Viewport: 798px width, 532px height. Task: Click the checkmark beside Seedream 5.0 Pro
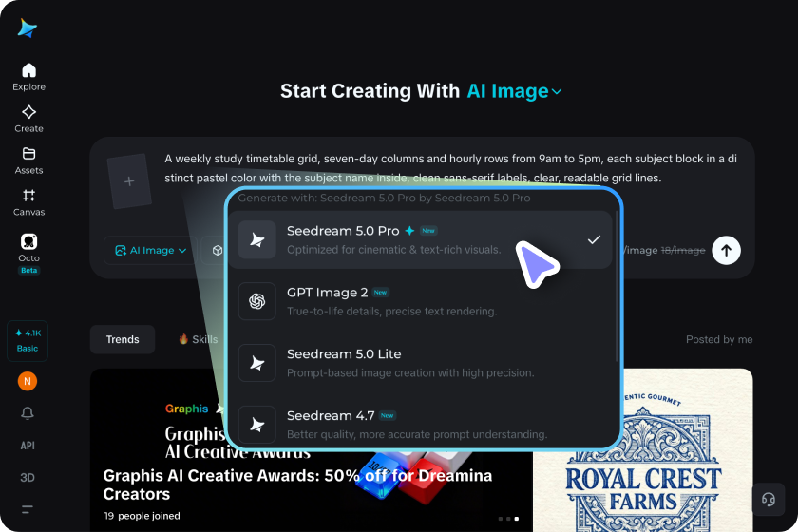pyautogui.click(x=594, y=239)
